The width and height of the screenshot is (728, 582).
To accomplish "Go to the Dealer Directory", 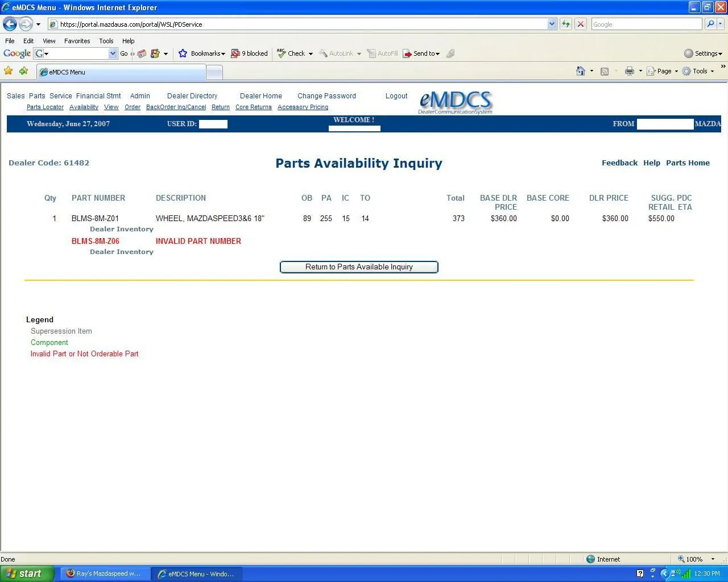I will pos(192,96).
